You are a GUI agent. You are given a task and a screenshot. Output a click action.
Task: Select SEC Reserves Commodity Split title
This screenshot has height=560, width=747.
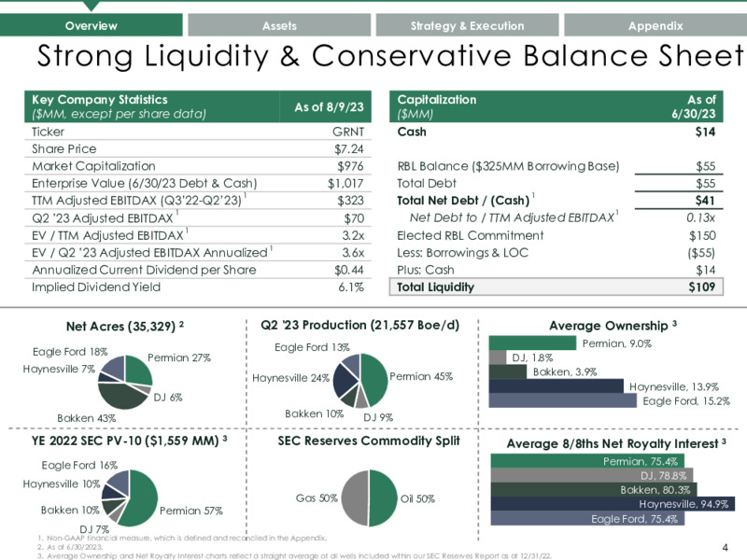(369, 441)
